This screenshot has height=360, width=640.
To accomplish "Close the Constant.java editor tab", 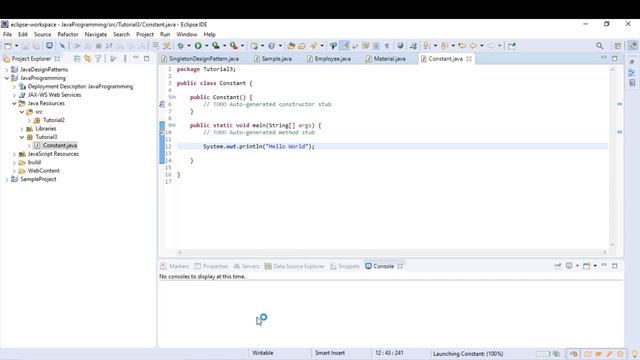I will [469, 59].
